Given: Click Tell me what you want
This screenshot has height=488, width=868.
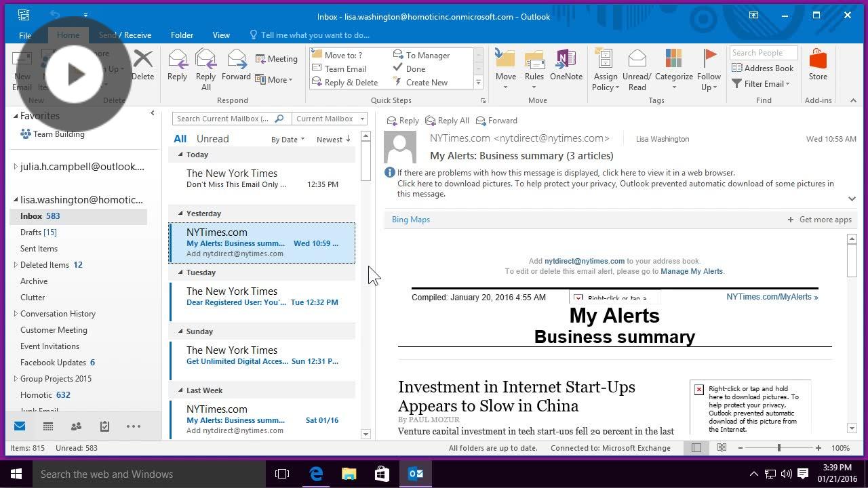Looking at the screenshot, I should click(x=309, y=35).
